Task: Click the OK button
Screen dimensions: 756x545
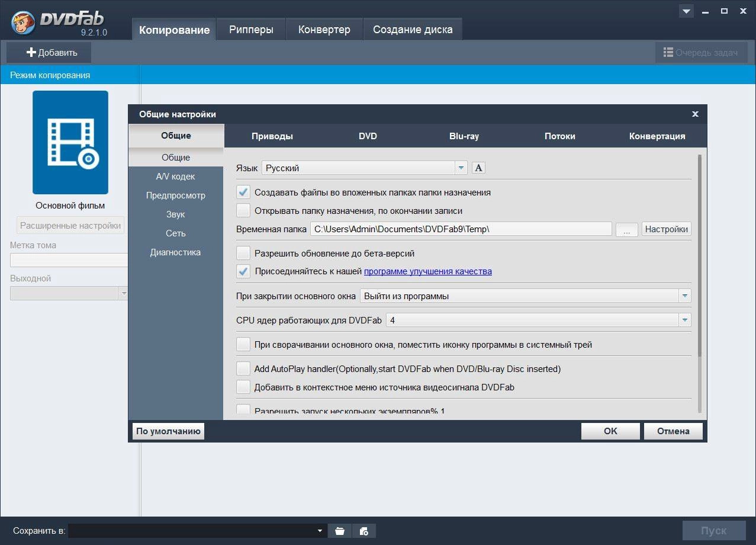Action: pos(610,431)
